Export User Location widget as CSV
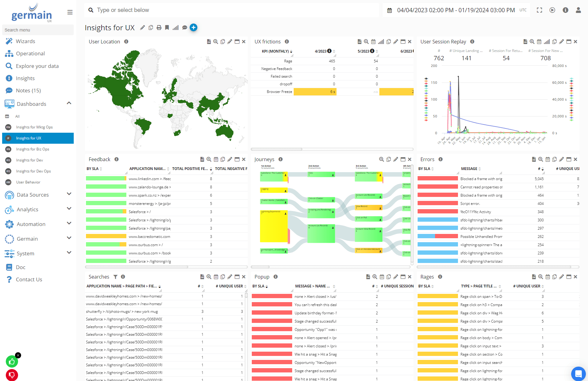The image size is (588, 381). coord(209,42)
